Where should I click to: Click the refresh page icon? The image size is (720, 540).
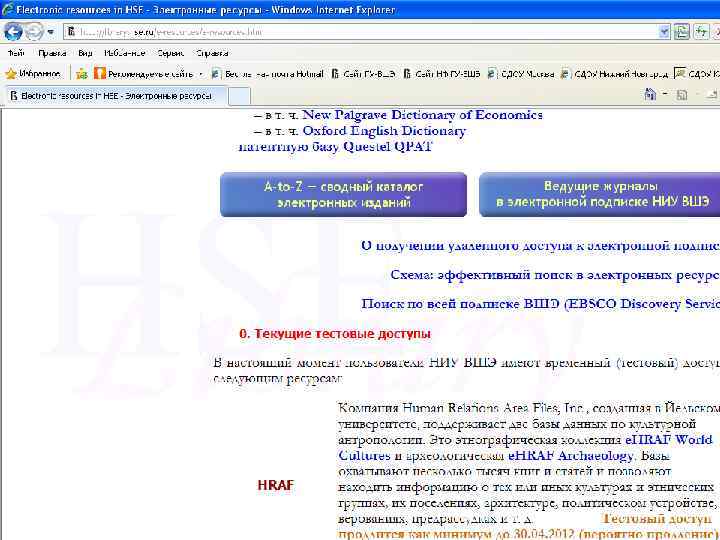pos(701,32)
